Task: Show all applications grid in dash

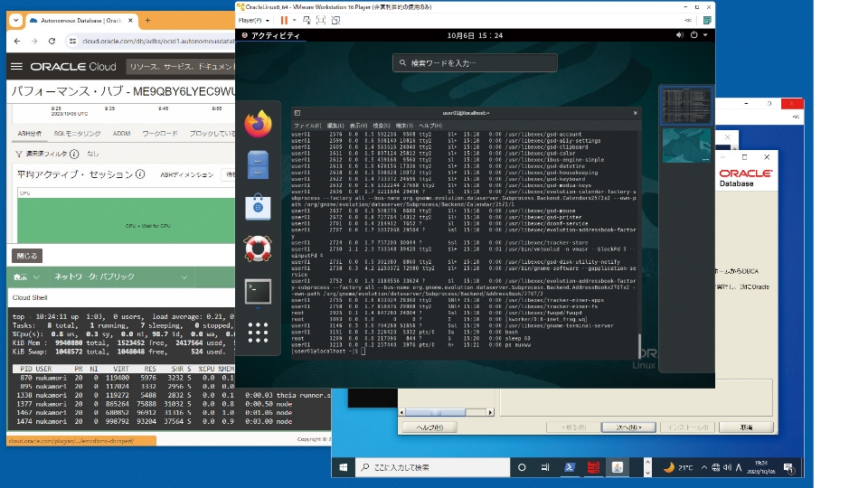Action: tap(258, 333)
